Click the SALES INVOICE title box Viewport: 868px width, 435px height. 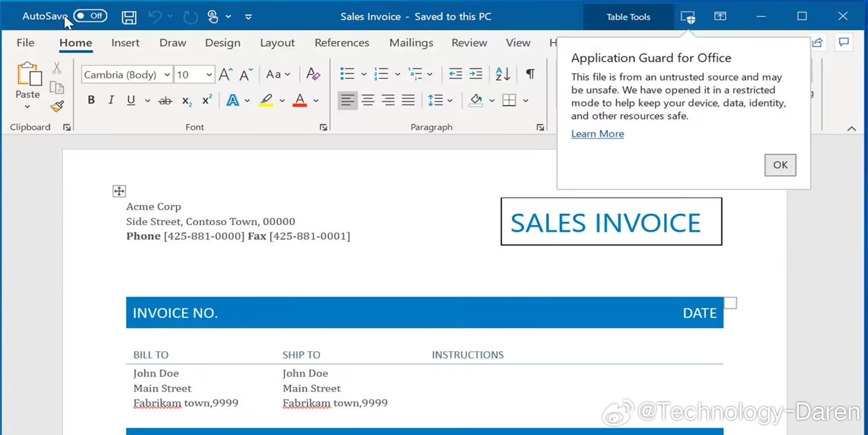coord(611,222)
